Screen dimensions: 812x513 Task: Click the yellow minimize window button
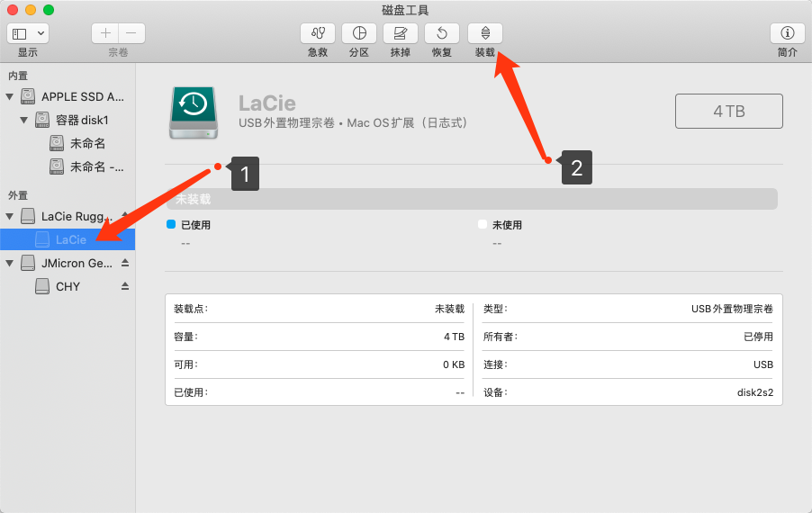coord(31,10)
